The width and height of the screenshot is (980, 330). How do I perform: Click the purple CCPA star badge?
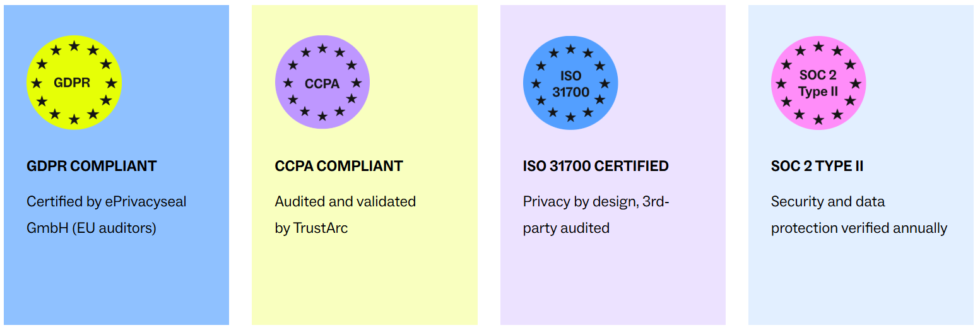click(x=322, y=83)
